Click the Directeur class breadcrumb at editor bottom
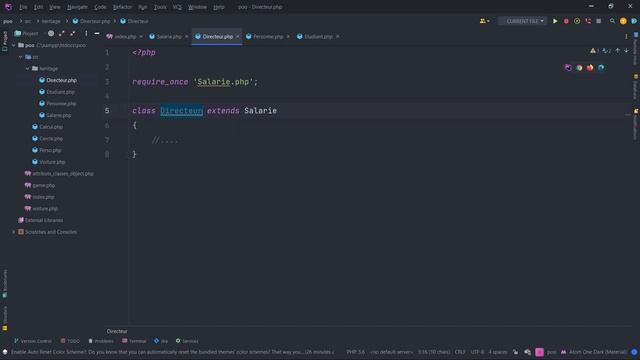 point(117,331)
